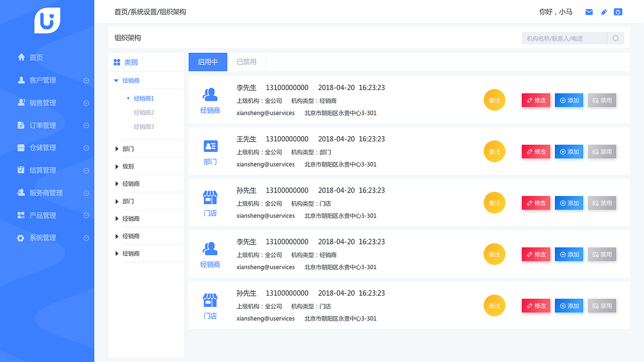Click the 经销商 icon in the topmost card
Screen dimensions: 644x362
click(x=210, y=94)
